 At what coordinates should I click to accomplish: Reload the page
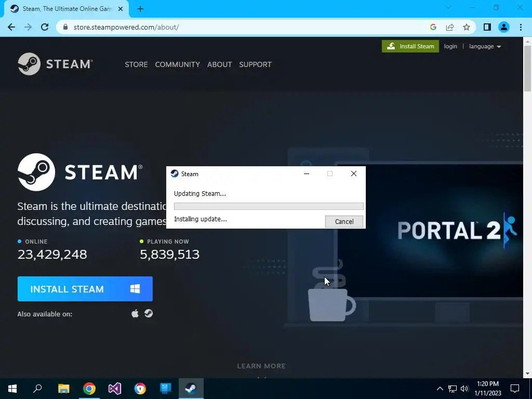[x=45, y=27]
